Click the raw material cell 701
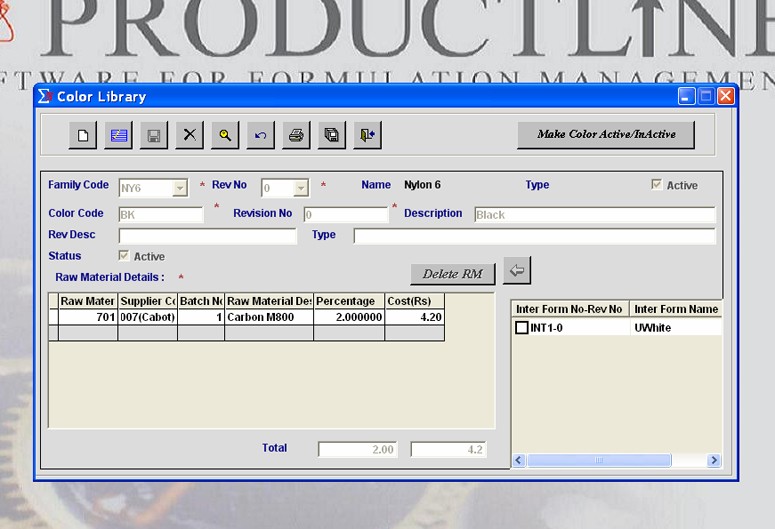 tap(88, 317)
